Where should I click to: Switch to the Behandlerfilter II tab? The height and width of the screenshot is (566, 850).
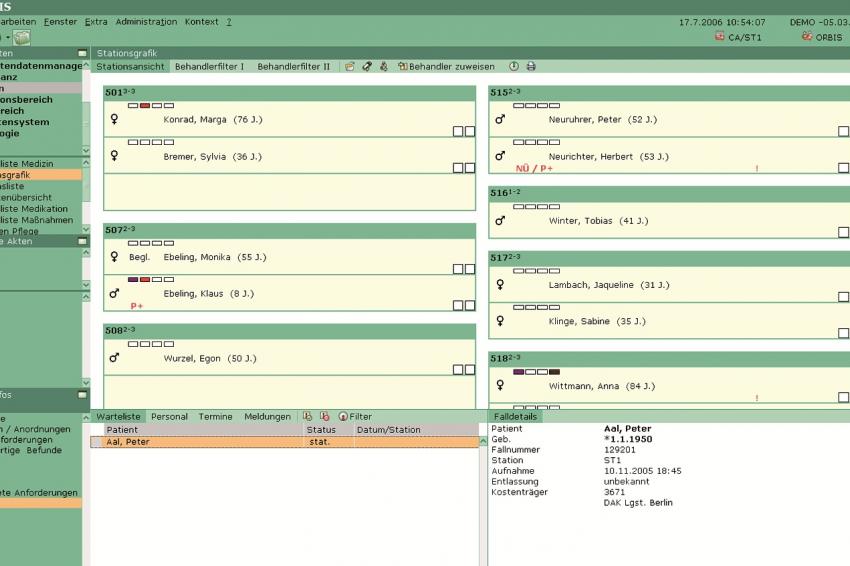pos(293,67)
